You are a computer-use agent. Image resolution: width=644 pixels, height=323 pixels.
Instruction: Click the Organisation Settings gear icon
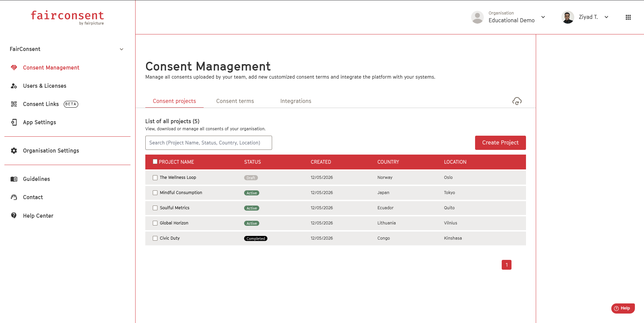pos(14,151)
